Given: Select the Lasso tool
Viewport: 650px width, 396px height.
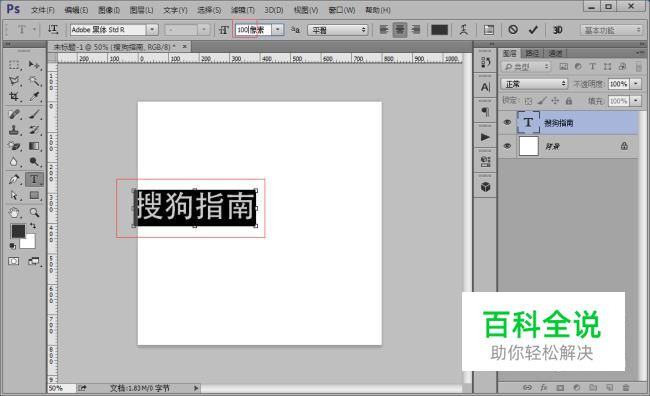Looking at the screenshot, I should 14,80.
